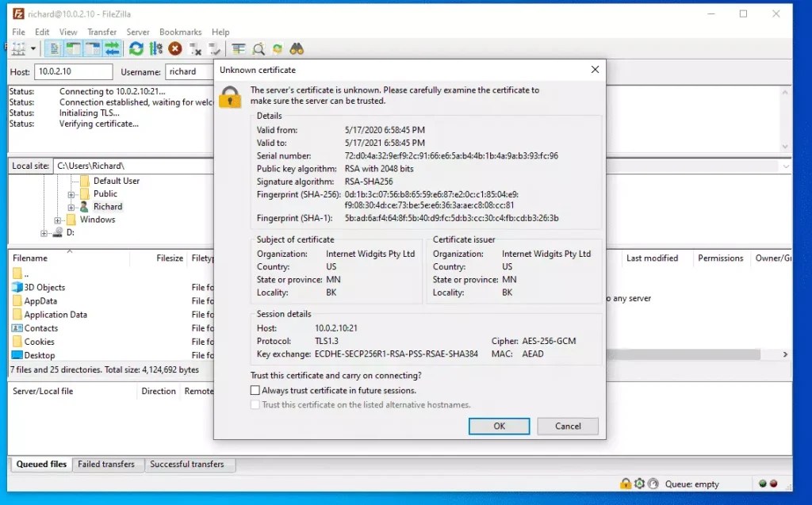Toggle the transfer queue display
The width and height of the screenshot is (812, 505).
click(112, 49)
